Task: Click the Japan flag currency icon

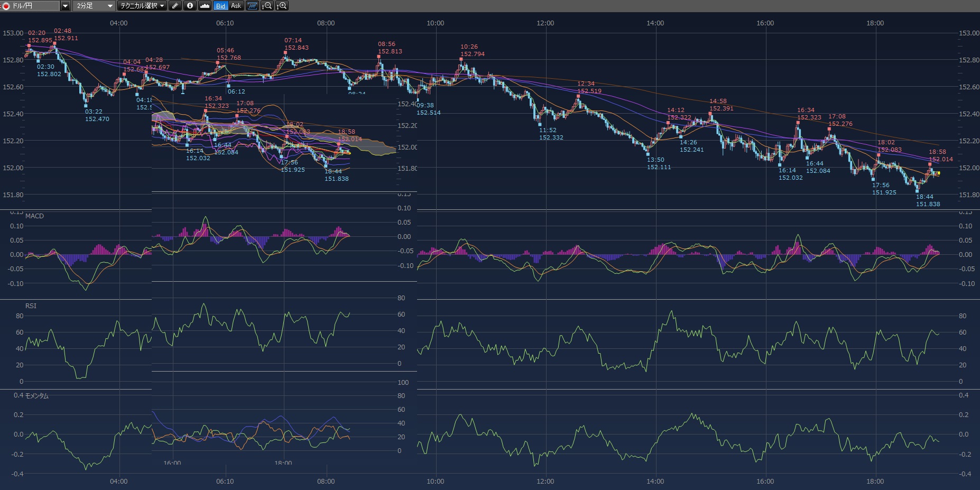Action: point(6,6)
